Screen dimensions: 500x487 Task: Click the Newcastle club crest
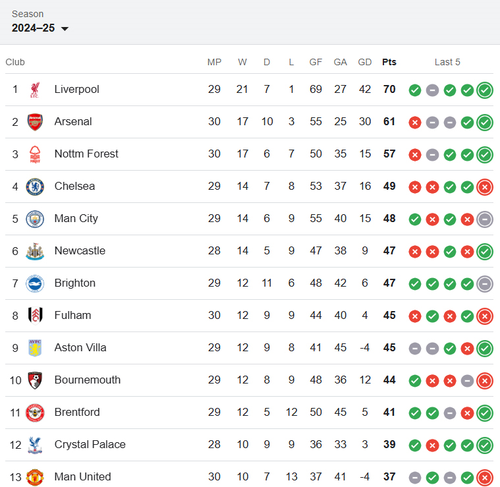[35, 251]
